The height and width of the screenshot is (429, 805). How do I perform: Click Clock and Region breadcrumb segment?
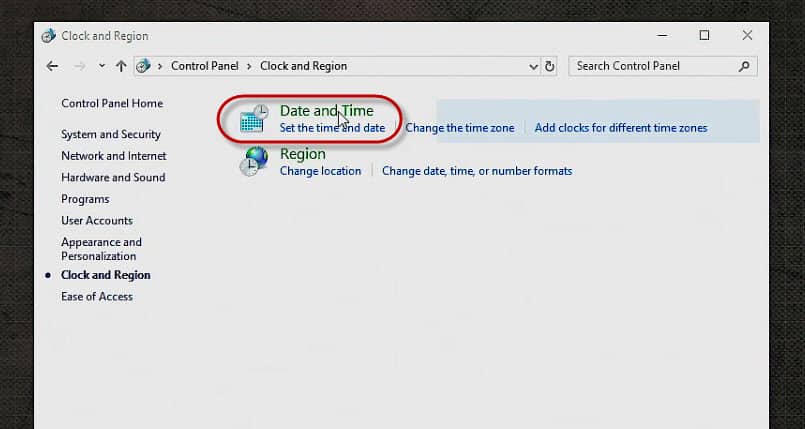pos(303,66)
